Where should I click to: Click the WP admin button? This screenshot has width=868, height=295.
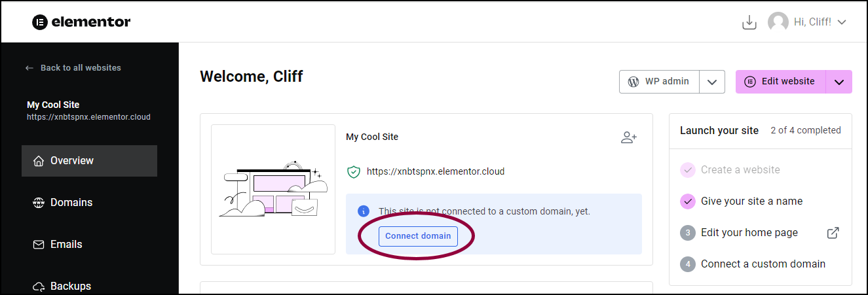coord(659,82)
